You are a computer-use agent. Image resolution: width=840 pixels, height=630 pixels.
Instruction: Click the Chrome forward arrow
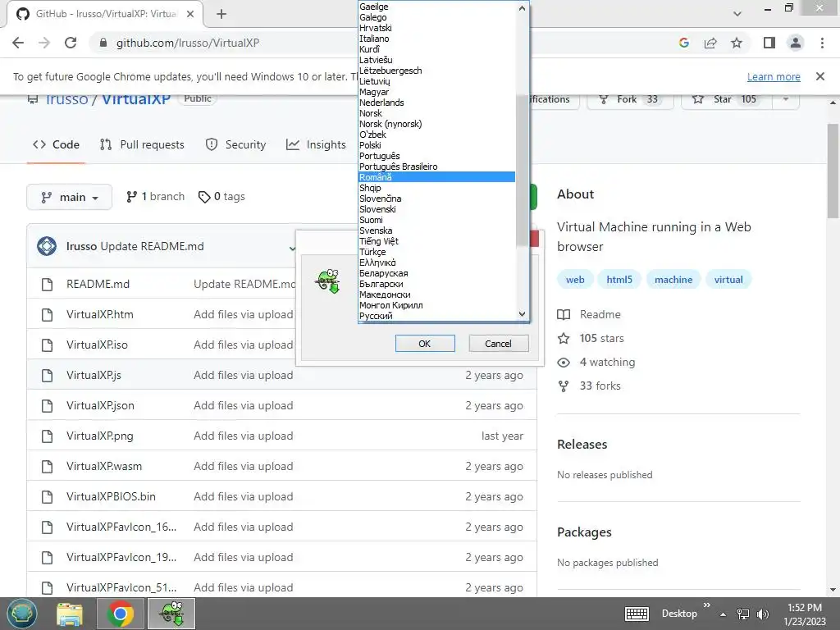pos(44,43)
